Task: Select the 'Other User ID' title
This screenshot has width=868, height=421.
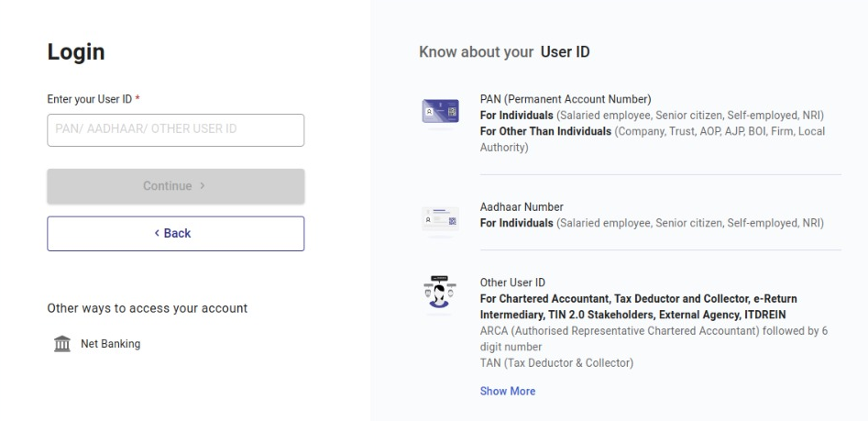Action: pos(513,284)
